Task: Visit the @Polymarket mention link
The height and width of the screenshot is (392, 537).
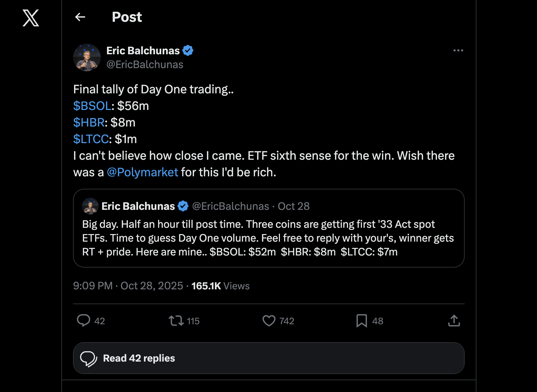Action: pyautogui.click(x=143, y=172)
